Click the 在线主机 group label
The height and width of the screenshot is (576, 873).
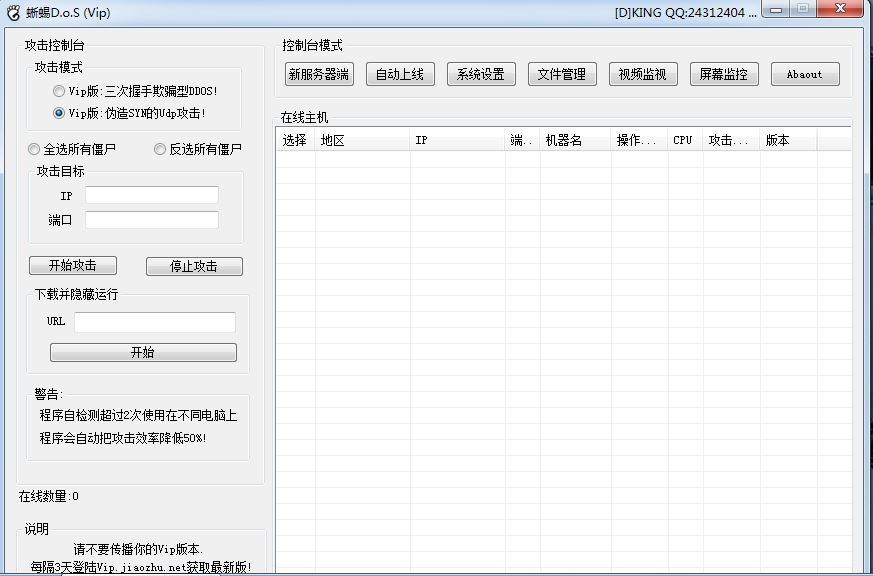tap(305, 117)
